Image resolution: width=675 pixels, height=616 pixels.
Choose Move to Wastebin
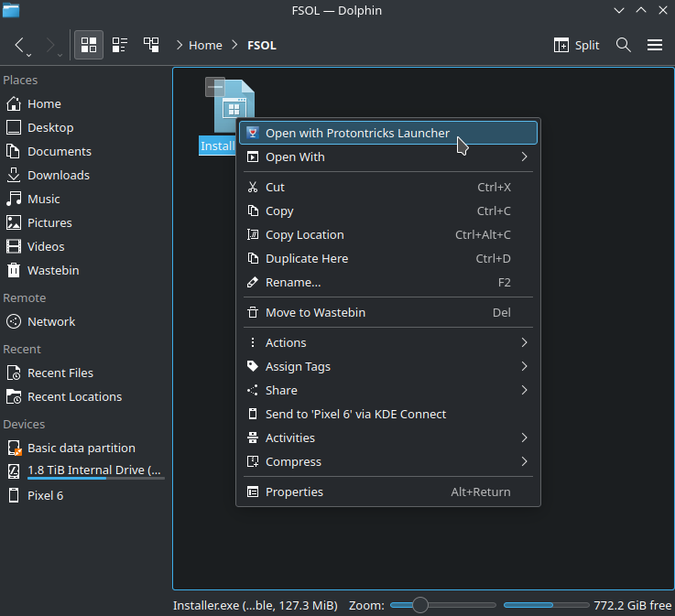pos(315,313)
